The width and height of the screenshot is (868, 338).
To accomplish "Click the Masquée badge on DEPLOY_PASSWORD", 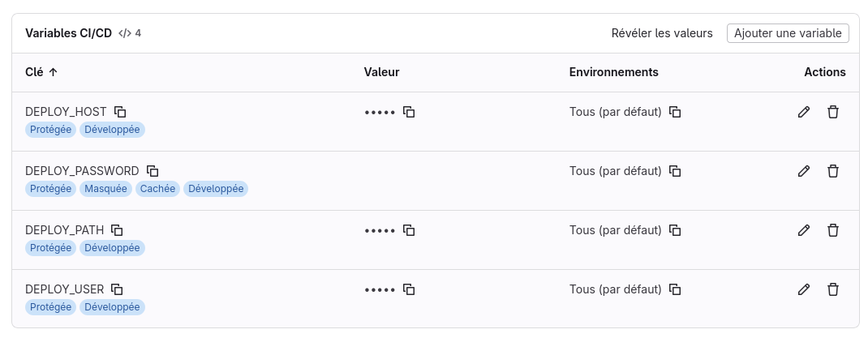I will pos(106,189).
